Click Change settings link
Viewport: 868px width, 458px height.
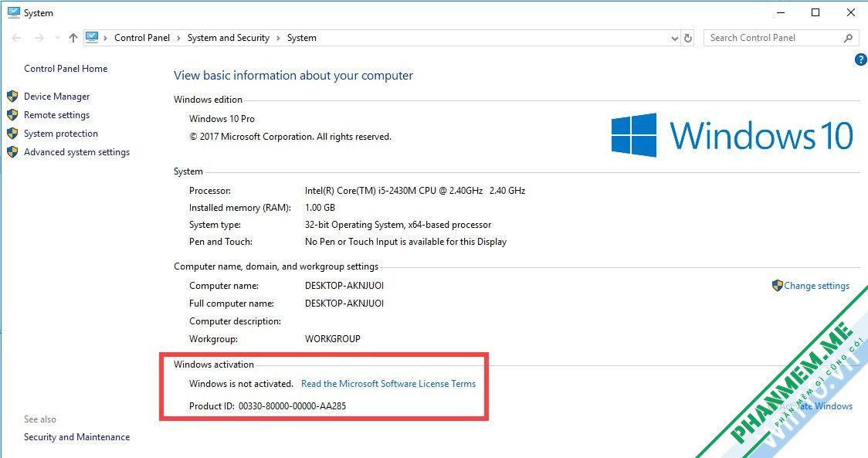pyautogui.click(x=816, y=286)
